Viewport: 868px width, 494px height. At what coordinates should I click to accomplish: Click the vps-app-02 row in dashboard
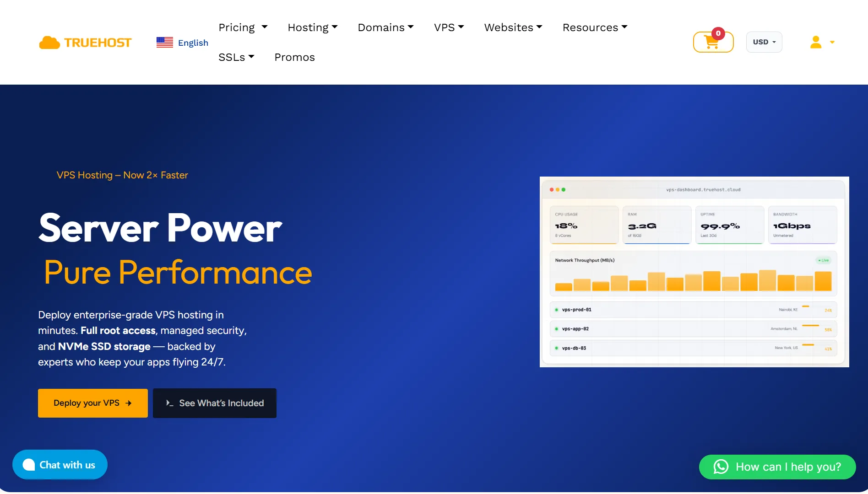pyautogui.click(x=694, y=329)
